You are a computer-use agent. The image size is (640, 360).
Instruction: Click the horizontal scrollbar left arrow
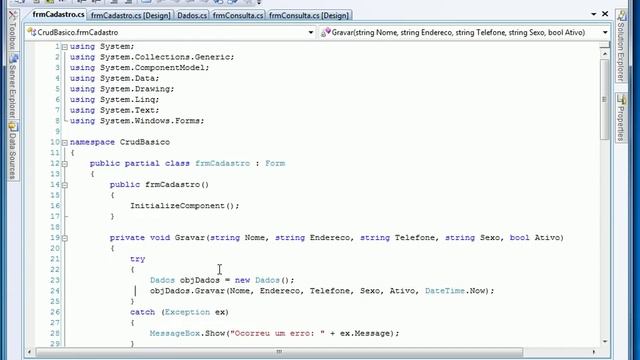tap(29, 351)
